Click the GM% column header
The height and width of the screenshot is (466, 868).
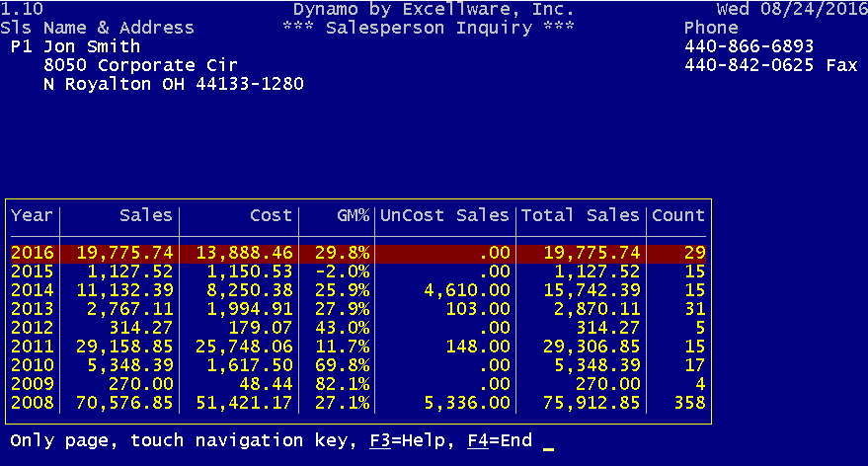point(354,215)
